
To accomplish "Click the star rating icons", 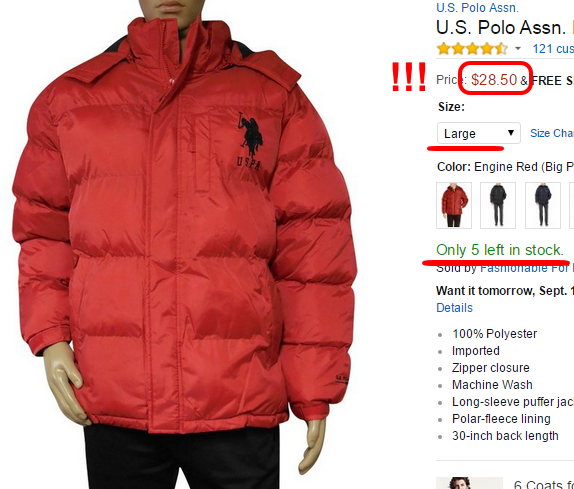I will (x=473, y=48).
